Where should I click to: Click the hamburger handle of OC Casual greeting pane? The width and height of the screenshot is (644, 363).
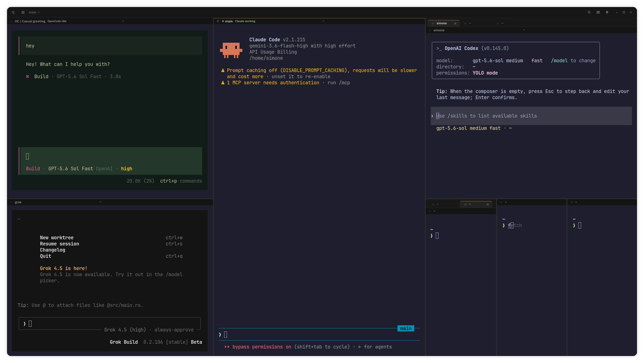(x=11, y=21)
